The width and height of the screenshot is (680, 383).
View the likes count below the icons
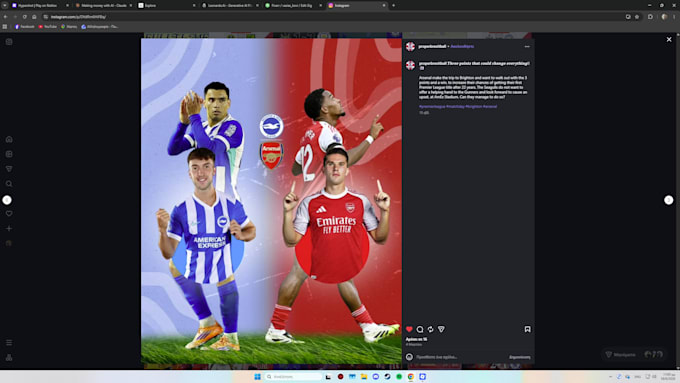(x=416, y=339)
